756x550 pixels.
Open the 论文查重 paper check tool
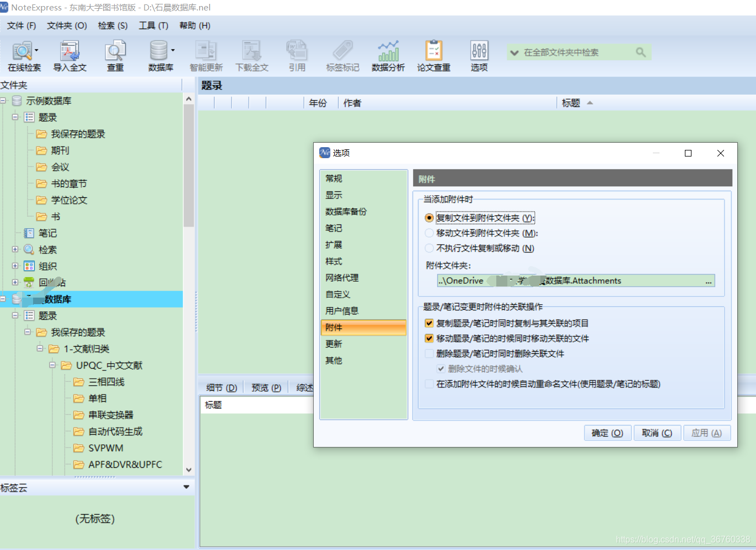click(434, 56)
